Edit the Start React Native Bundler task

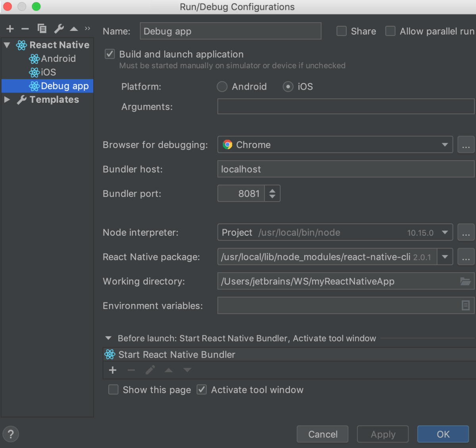(150, 370)
